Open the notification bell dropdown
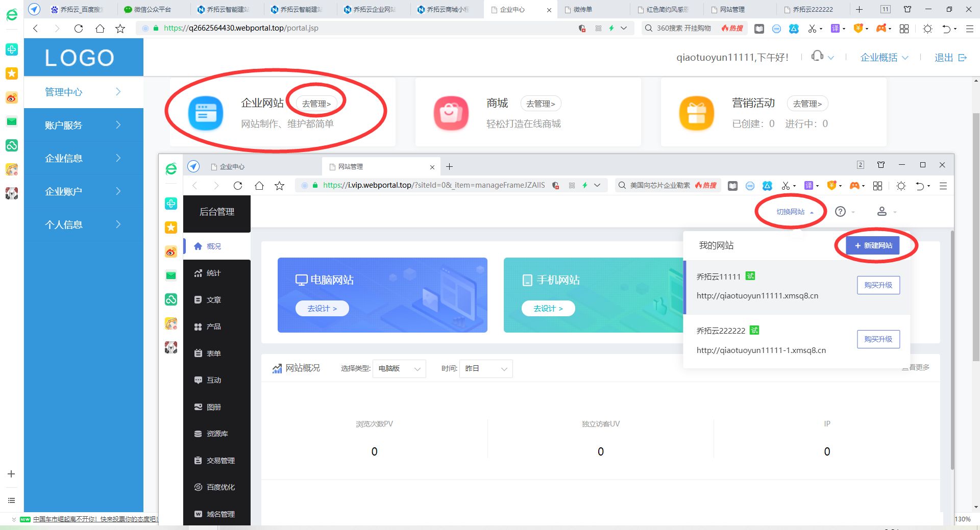The image size is (980, 530). (x=817, y=57)
